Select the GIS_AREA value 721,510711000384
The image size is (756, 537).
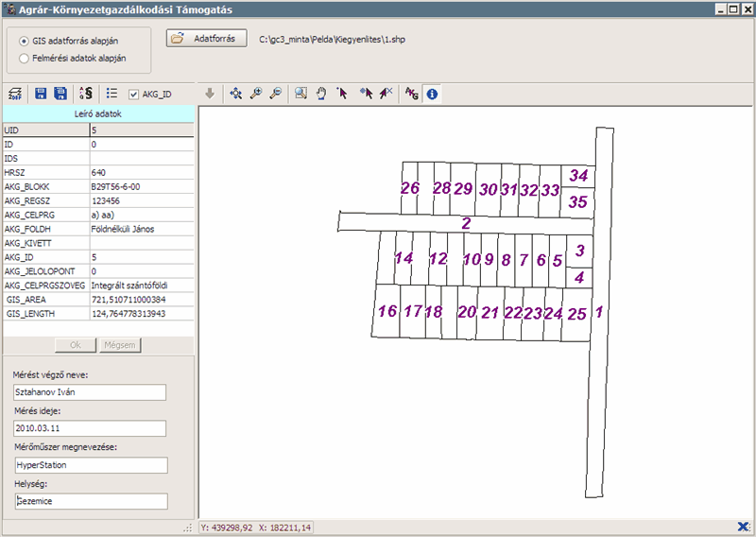pyautogui.click(x=142, y=300)
